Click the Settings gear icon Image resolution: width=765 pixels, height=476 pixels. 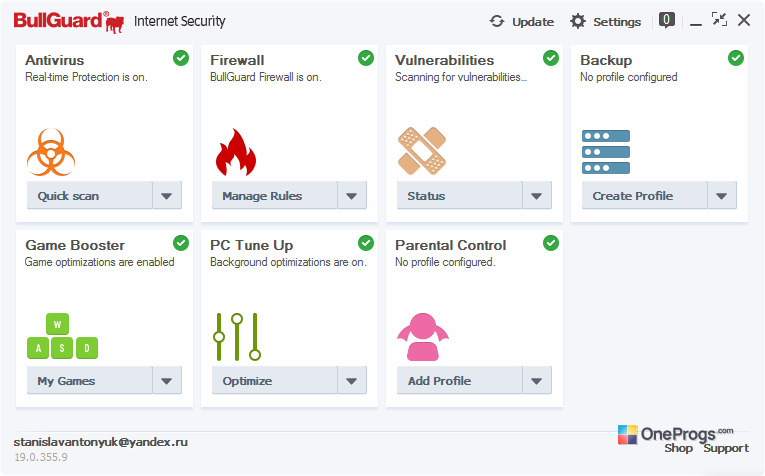[x=578, y=21]
